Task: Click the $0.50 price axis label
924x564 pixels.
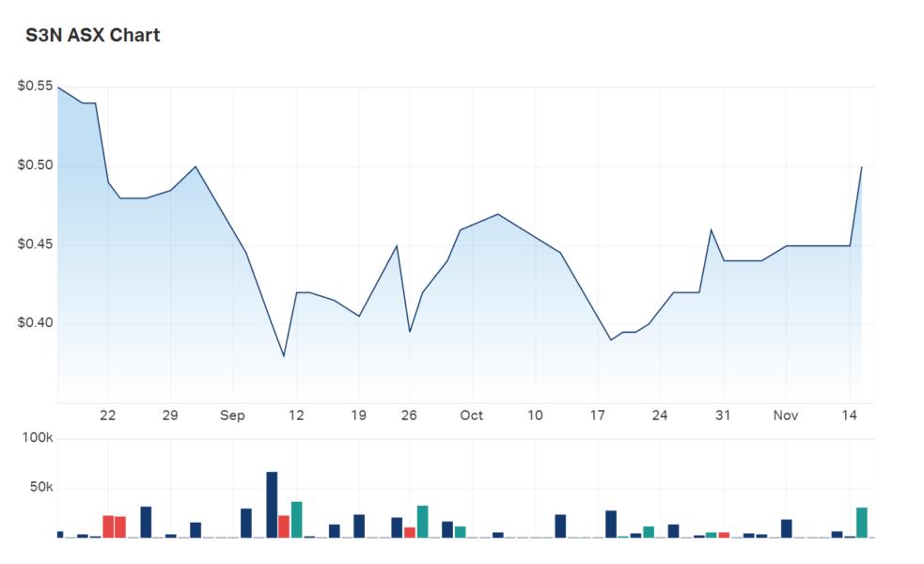Action: pos(35,166)
